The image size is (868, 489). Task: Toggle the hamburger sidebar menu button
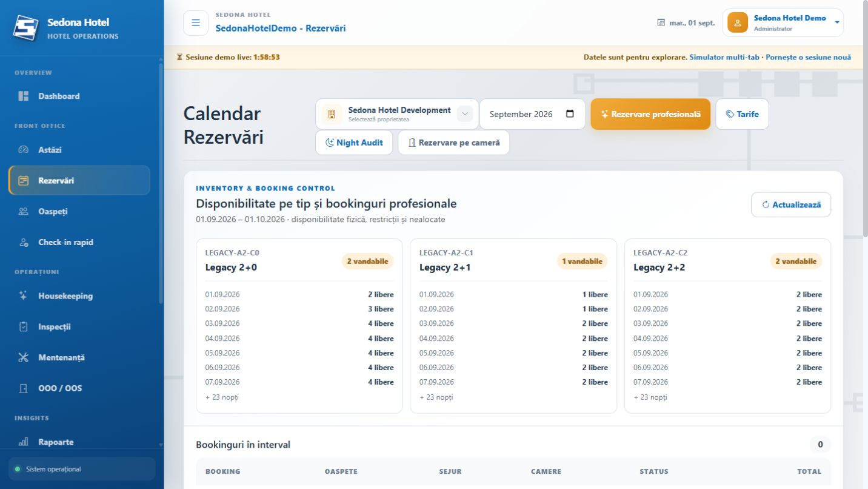click(196, 23)
